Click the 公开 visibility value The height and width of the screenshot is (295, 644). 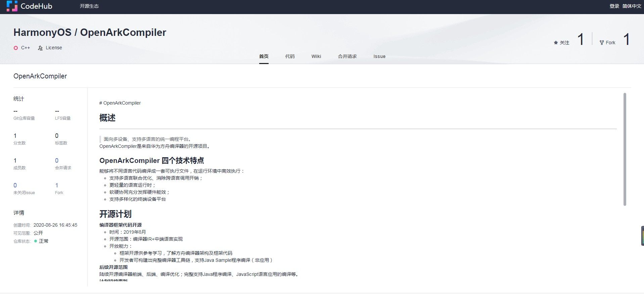(38, 233)
